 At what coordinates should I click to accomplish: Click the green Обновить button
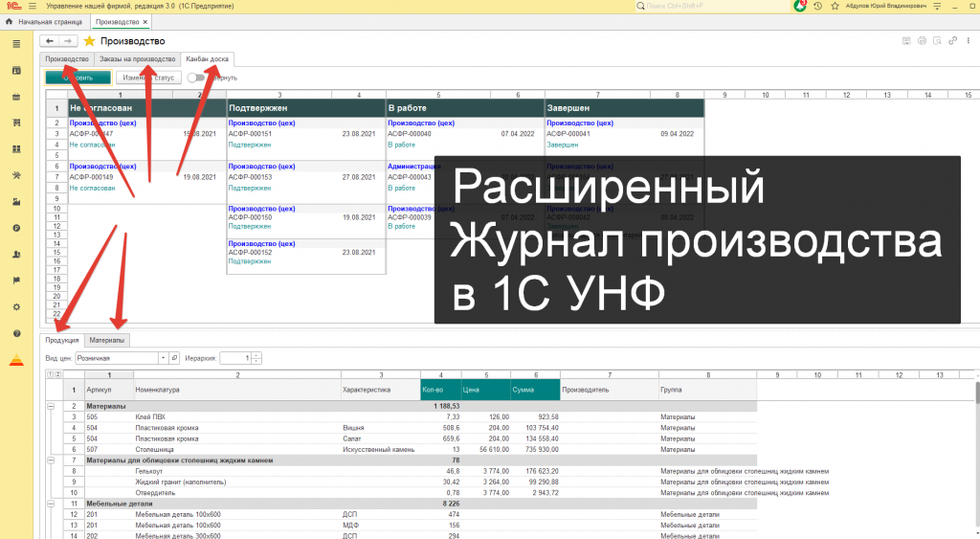pyautogui.click(x=78, y=78)
